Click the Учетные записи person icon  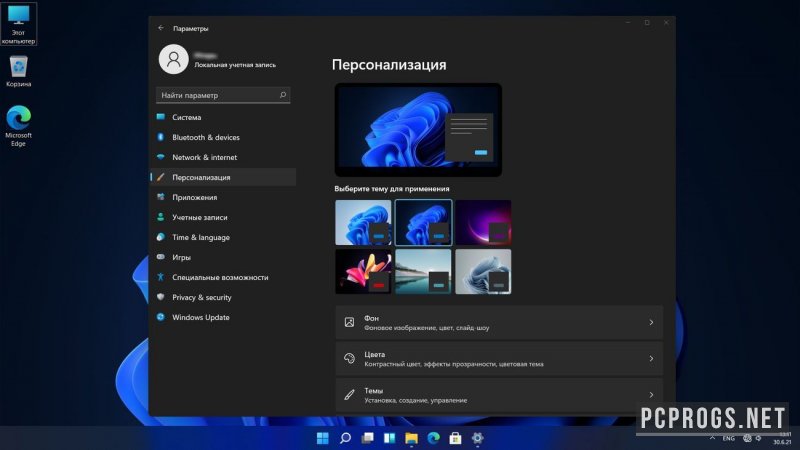161,217
